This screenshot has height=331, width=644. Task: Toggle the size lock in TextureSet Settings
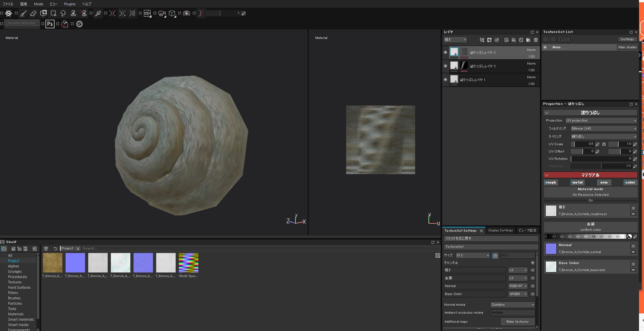click(x=495, y=255)
